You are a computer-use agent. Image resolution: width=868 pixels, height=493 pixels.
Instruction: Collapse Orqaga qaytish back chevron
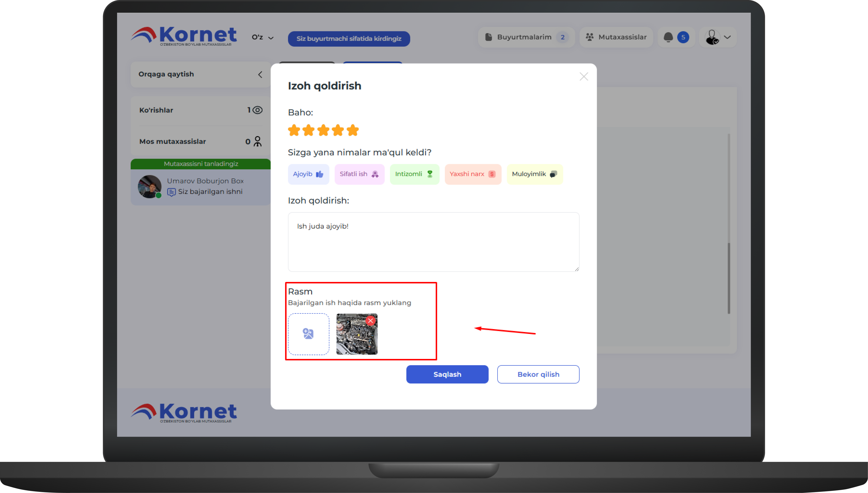(x=260, y=74)
